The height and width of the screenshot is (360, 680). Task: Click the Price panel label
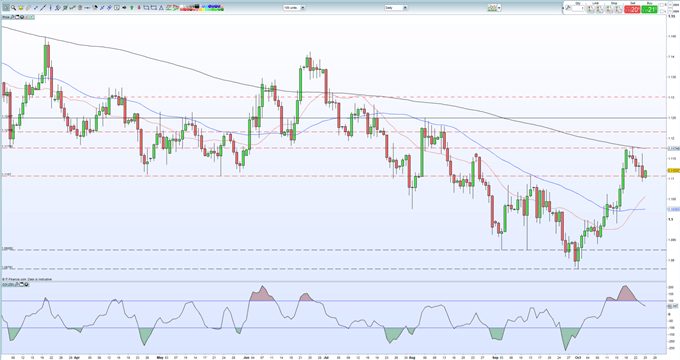[x=6, y=17]
